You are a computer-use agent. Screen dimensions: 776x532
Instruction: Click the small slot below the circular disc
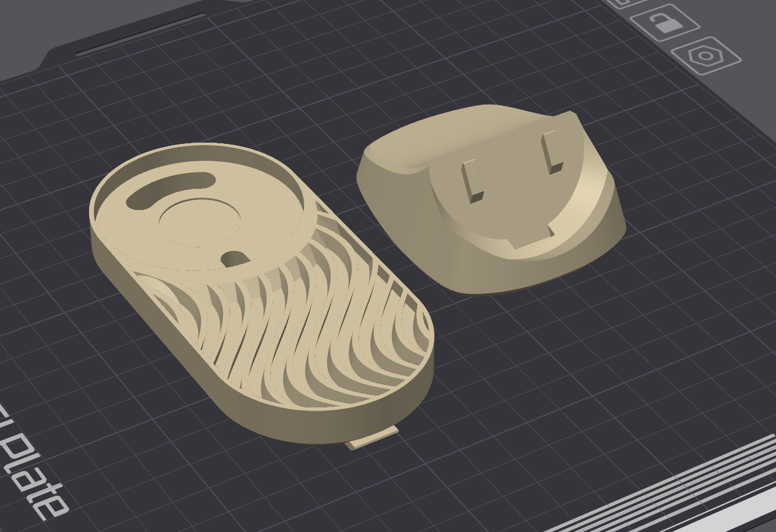tap(235, 257)
